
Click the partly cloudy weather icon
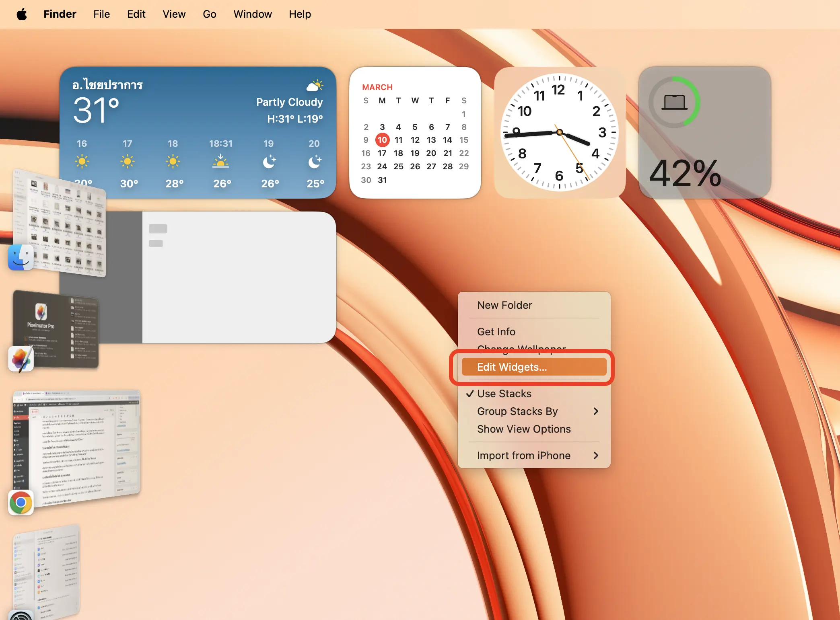point(315,85)
